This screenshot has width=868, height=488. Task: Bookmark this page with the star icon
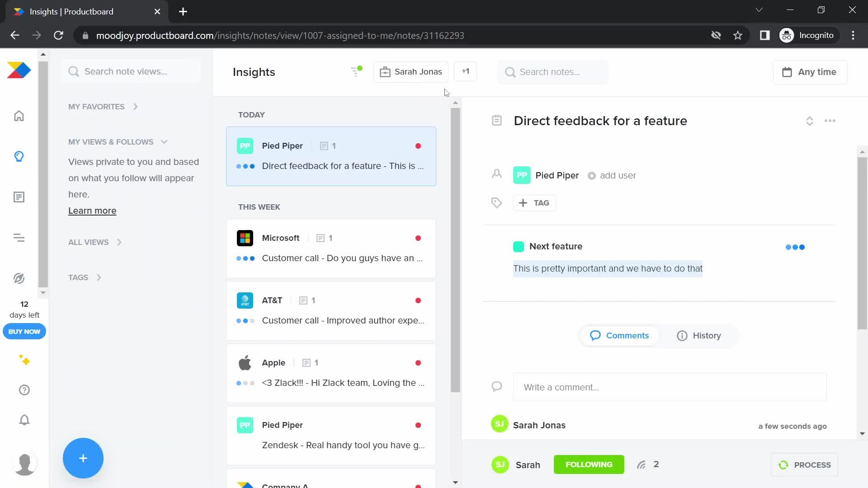[x=738, y=35]
